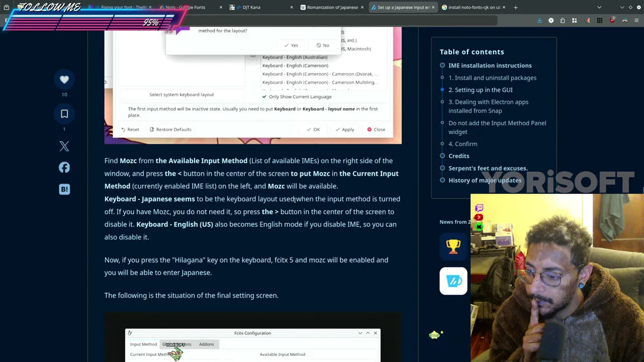The width and height of the screenshot is (644, 362).
Task: Jump to Do not add Input Method Panel widget
Action: (x=497, y=127)
